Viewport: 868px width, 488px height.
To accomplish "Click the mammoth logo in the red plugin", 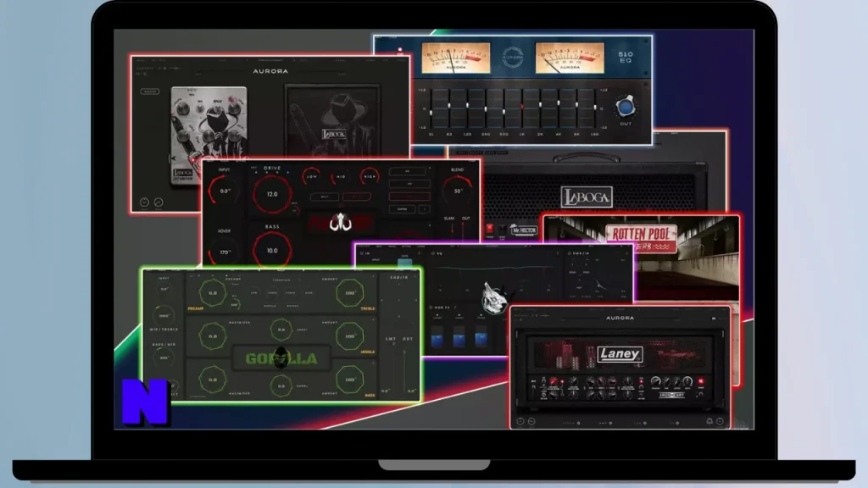I will pos(341,223).
